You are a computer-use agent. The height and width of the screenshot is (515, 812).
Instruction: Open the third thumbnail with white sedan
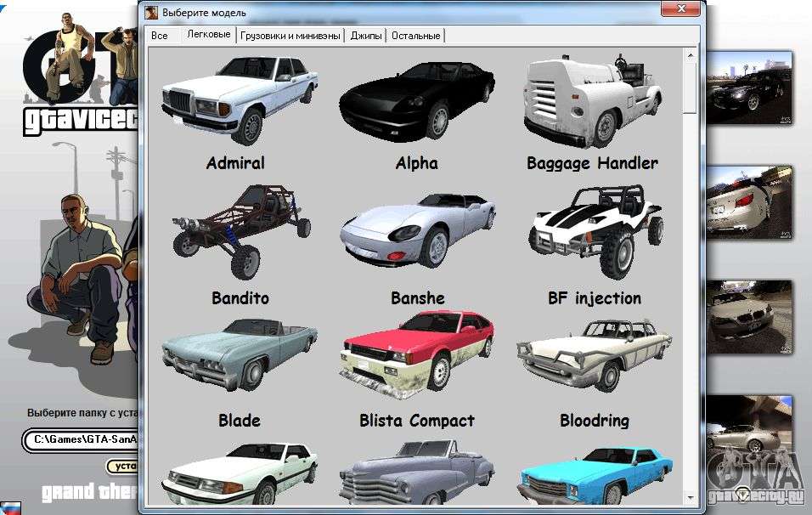[749, 317]
